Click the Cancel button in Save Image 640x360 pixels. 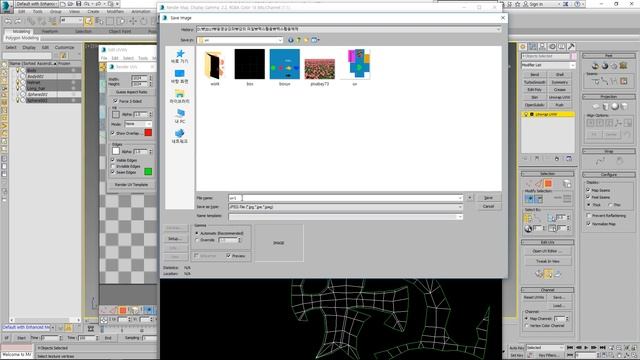pyautogui.click(x=488, y=207)
